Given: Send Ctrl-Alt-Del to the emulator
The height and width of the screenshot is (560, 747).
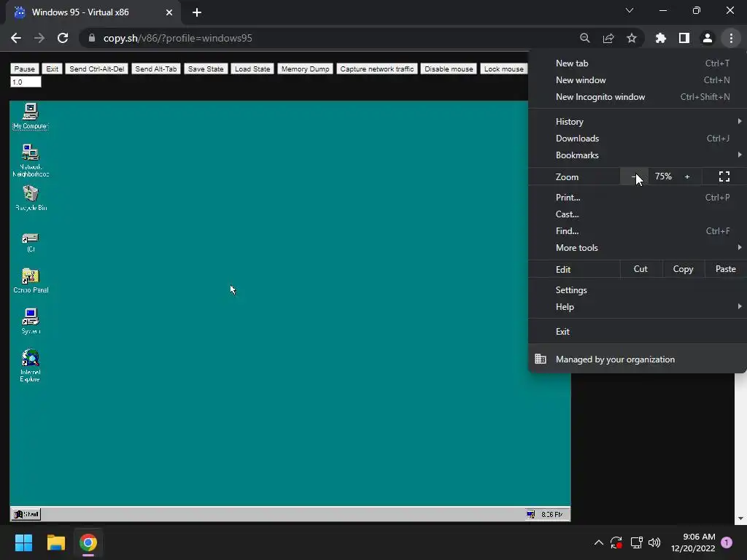Looking at the screenshot, I should (x=97, y=69).
